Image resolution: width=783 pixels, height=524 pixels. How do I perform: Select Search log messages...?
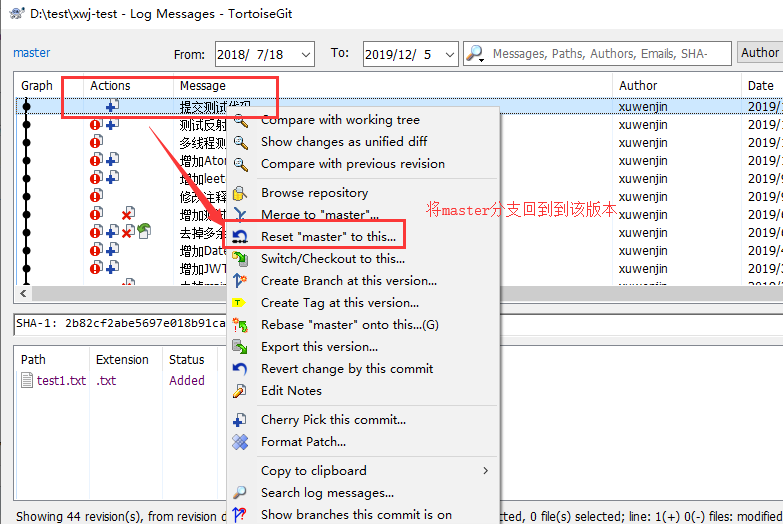[328, 493]
